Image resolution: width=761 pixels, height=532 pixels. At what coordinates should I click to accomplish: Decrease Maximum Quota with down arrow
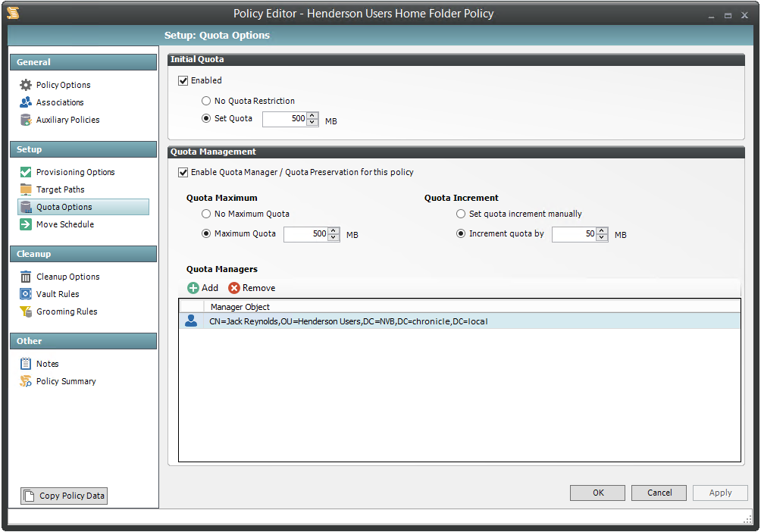[x=334, y=238]
